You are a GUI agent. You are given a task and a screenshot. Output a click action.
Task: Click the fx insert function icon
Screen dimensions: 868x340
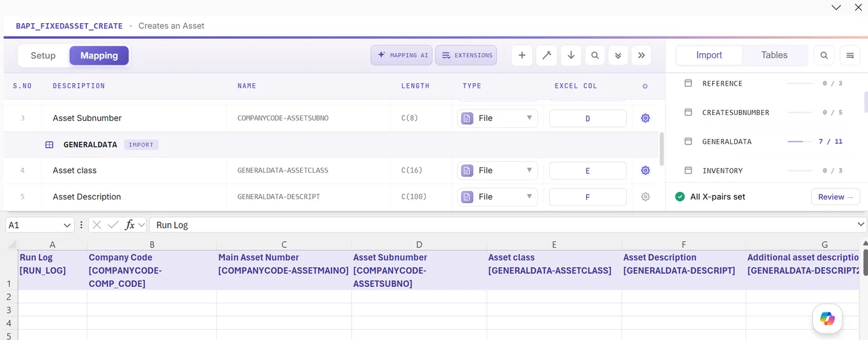click(130, 225)
